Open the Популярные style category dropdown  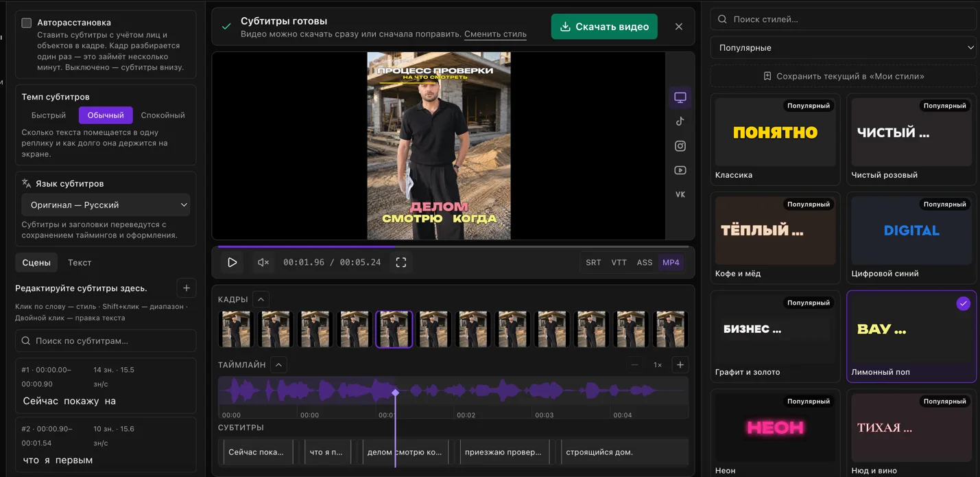tap(844, 48)
